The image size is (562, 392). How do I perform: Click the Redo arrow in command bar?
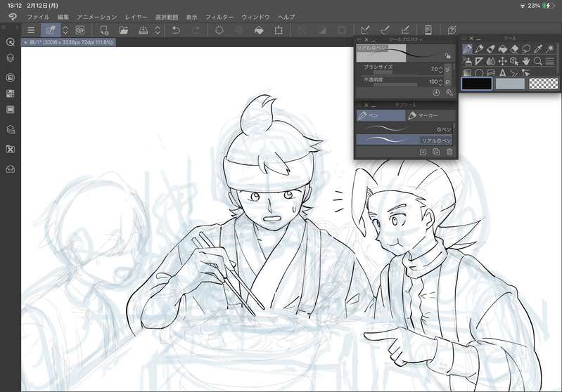[x=196, y=30]
